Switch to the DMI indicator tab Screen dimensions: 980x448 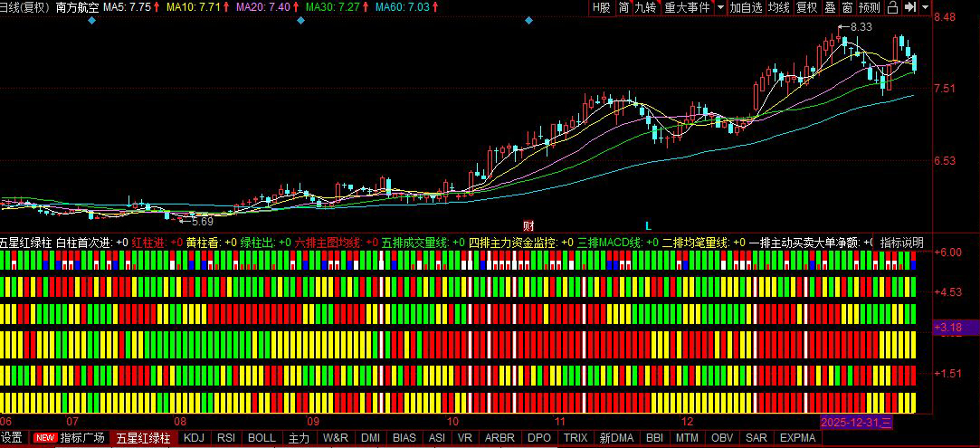(x=371, y=437)
